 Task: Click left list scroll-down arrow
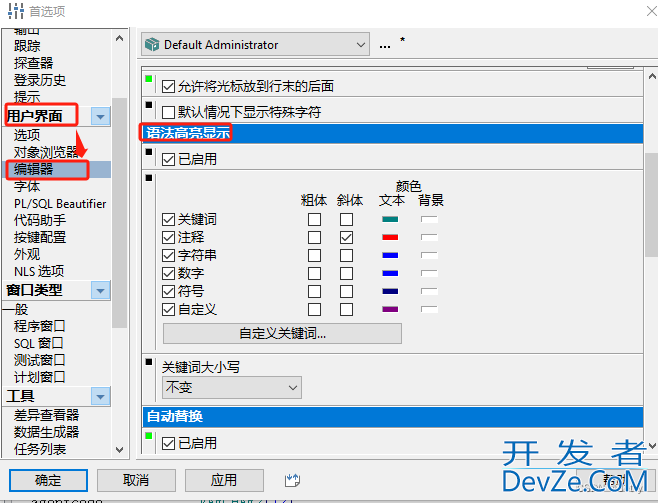click(x=120, y=450)
